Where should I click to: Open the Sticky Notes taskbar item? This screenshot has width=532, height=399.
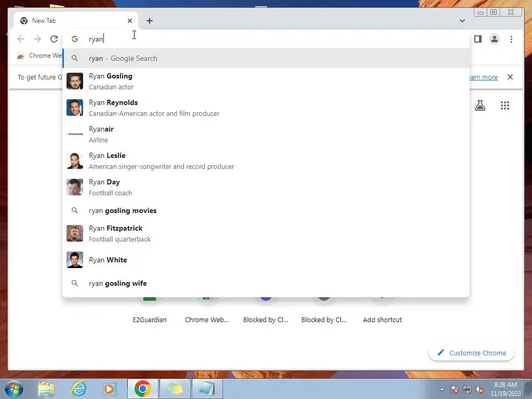(x=175, y=389)
